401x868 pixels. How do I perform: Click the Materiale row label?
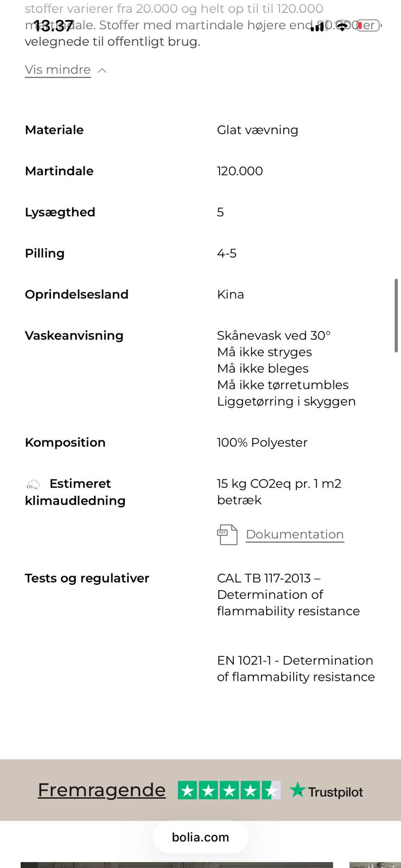54,130
